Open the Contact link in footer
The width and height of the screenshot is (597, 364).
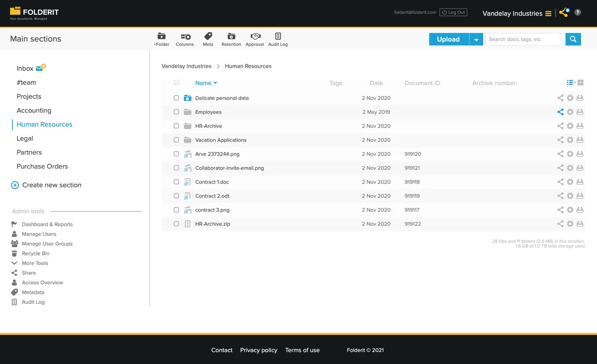(x=222, y=350)
